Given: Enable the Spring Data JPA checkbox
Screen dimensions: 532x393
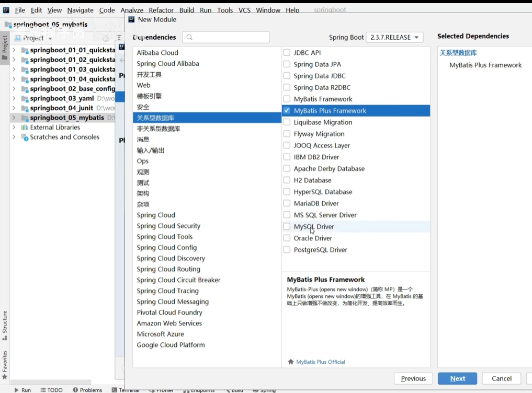Looking at the screenshot, I should [287, 64].
